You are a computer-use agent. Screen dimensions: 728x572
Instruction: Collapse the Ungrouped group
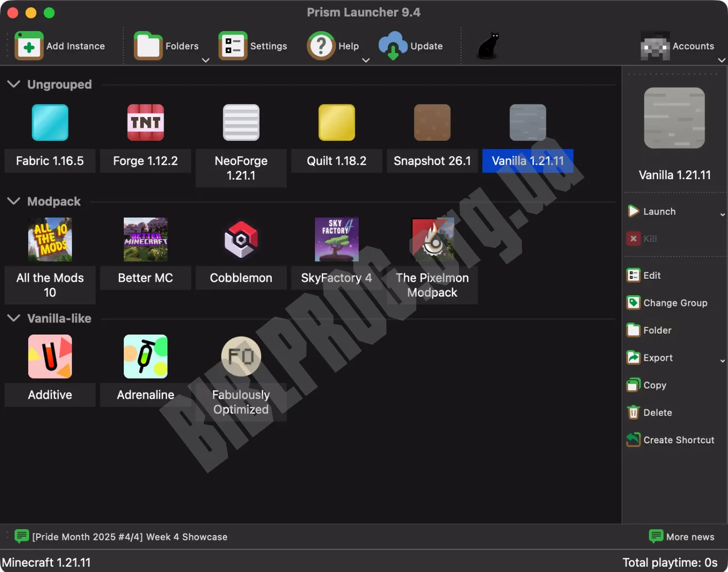(x=14, y=84)
